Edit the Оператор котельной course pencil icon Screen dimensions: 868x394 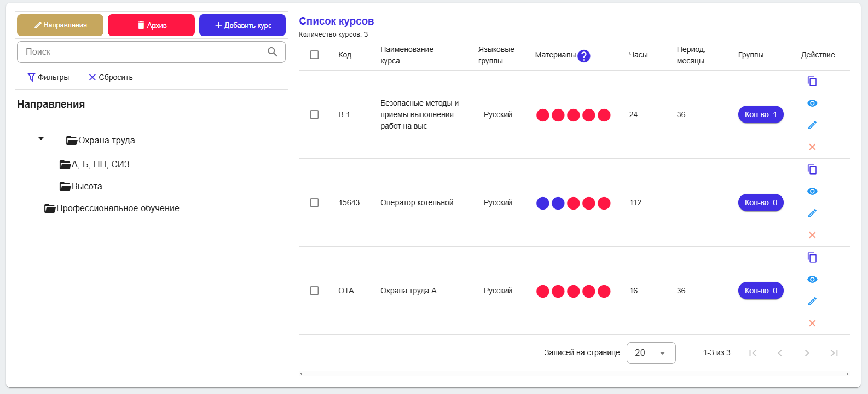point(812,213)
